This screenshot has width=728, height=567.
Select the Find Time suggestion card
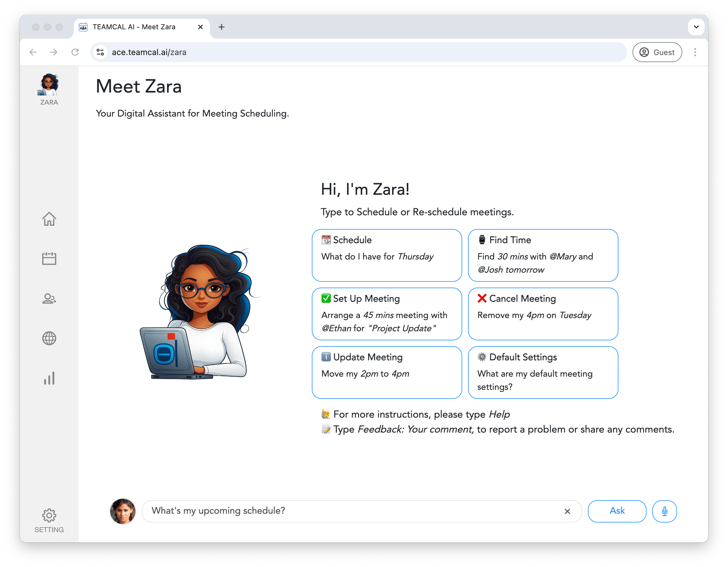coord(543,255)
